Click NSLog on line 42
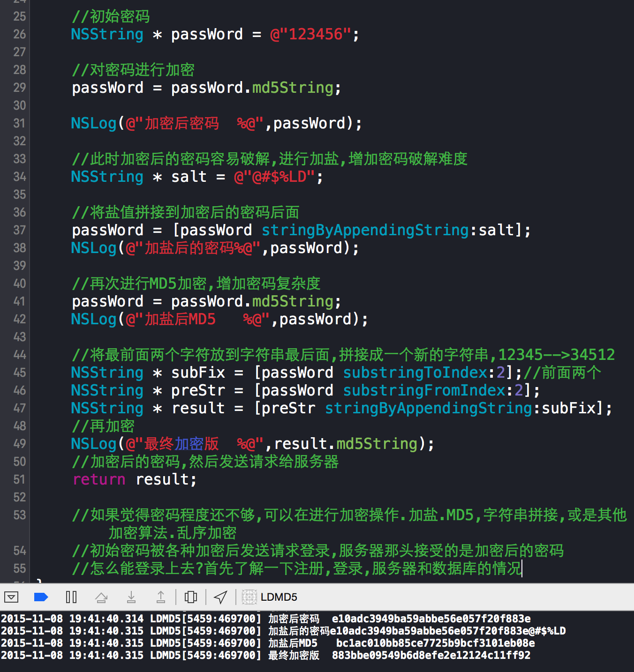634x672 pixels. [x=94, y=319]
